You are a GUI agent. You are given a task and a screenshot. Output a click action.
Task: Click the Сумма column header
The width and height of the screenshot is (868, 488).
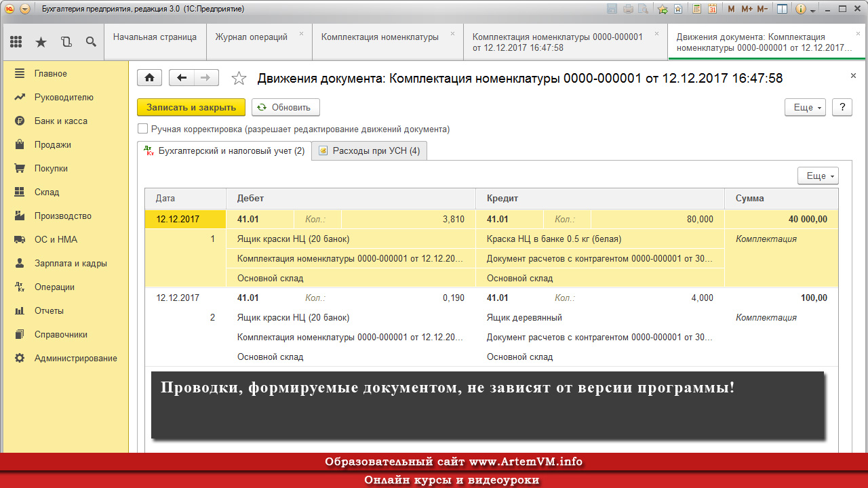pos(781,199)
